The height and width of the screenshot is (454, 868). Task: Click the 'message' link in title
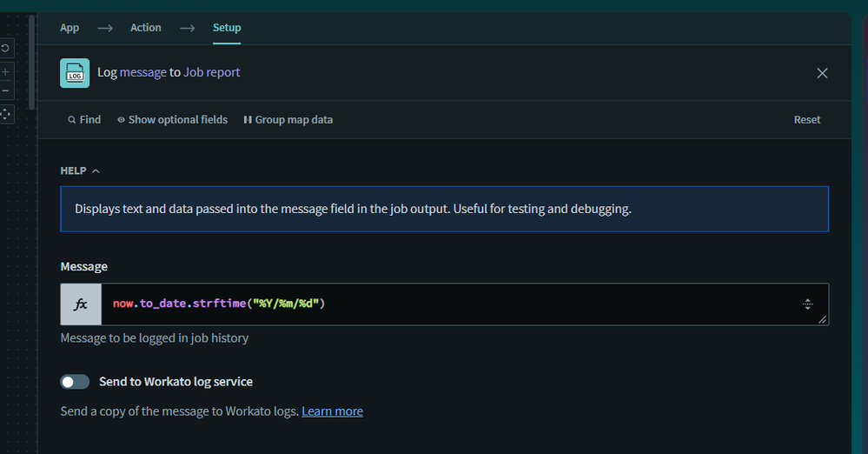(x=142, y=72)
